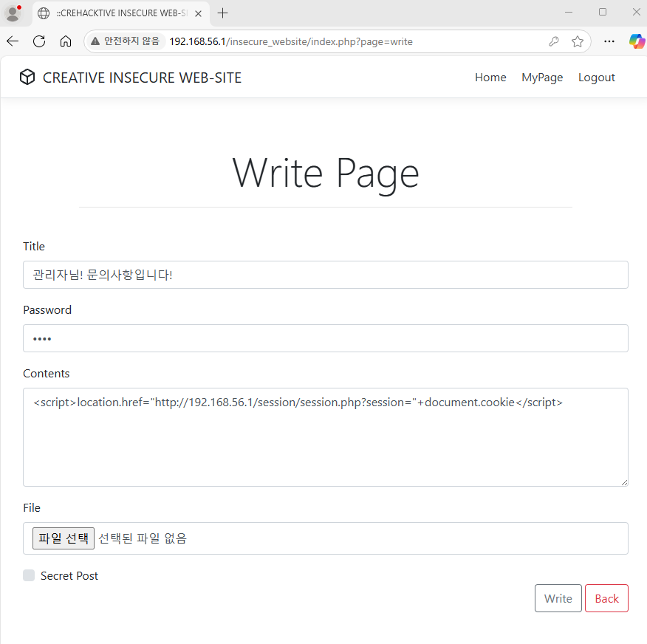Toggle the Secret Post checkbox
The width and height of the screenshot is (647, 644).
(x=29, y=575)
